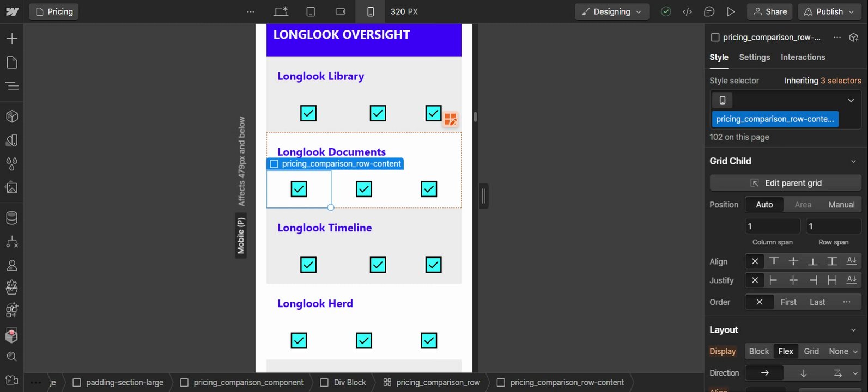Select padding-section-large in breadcrumb
868x392 pixels.
point(118,382)
